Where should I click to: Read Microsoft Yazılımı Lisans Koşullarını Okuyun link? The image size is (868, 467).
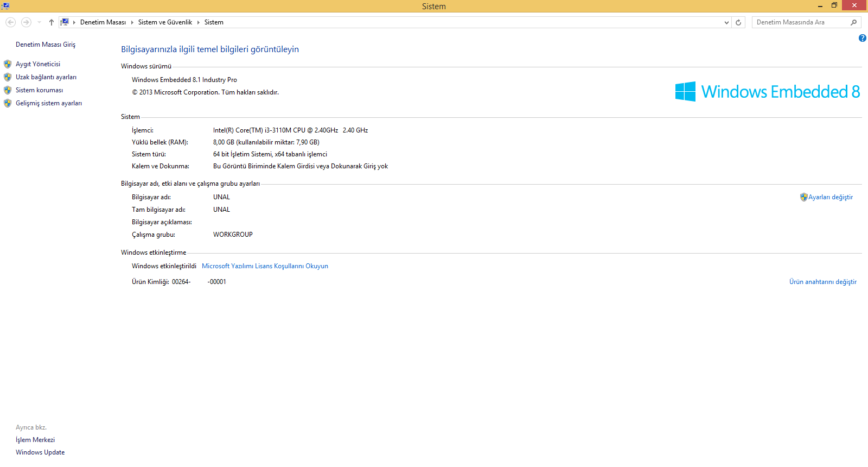click(265, 266)
